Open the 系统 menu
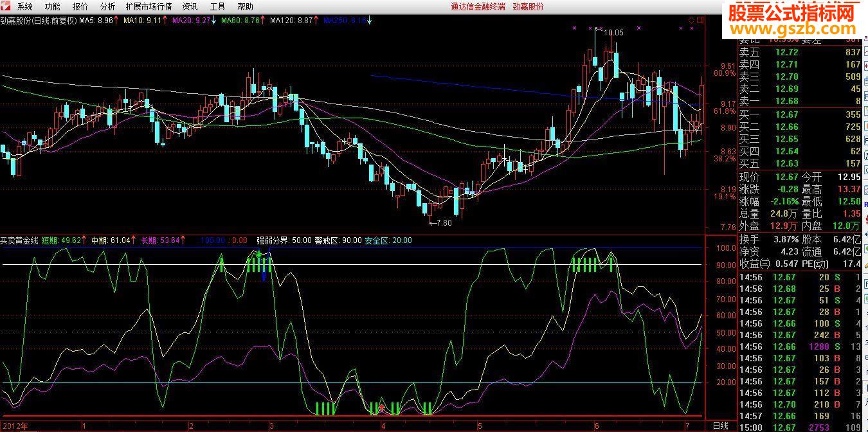The height and width of the screenshot is (432, 868). coord(24,6)
